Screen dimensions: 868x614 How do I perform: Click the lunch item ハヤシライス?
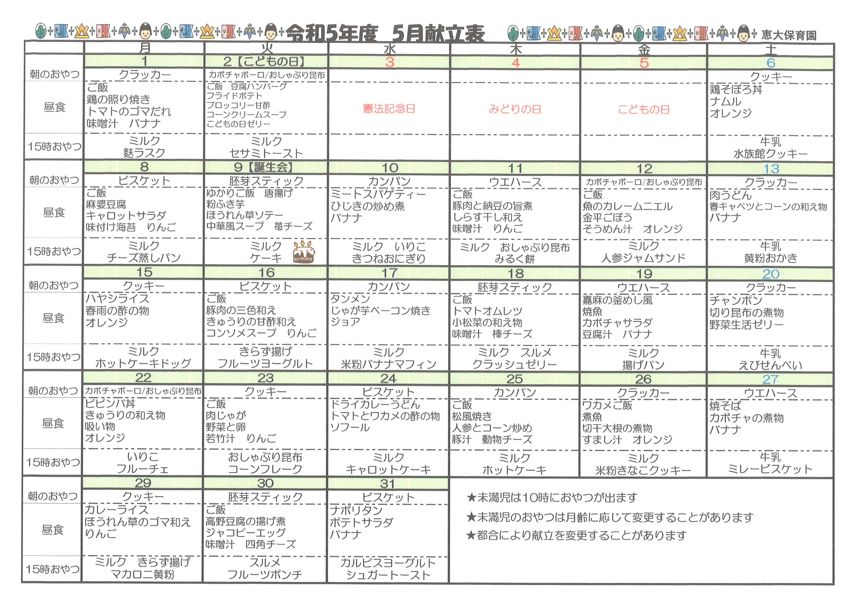point(117,299)
